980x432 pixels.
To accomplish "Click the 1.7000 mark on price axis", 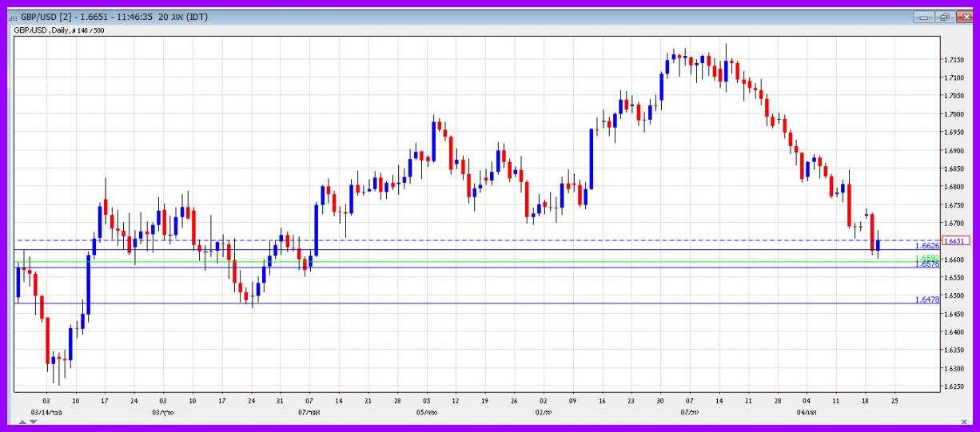I will (x=954, y=114).
